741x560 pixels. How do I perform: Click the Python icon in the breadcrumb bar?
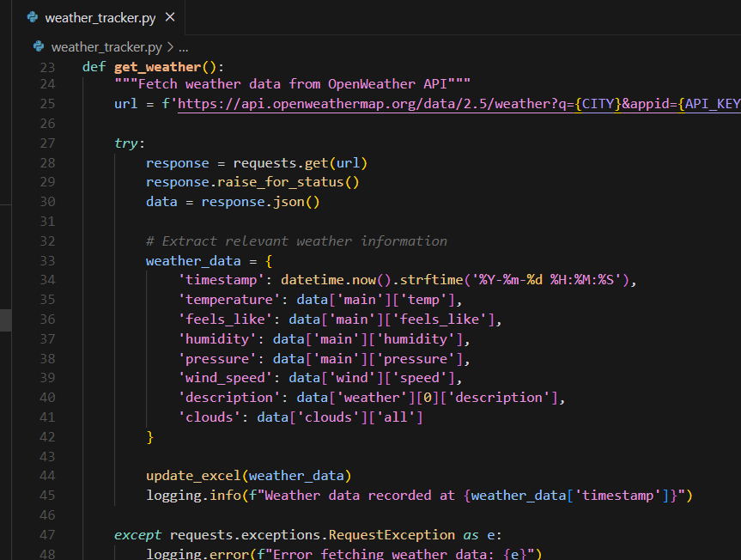39,46
